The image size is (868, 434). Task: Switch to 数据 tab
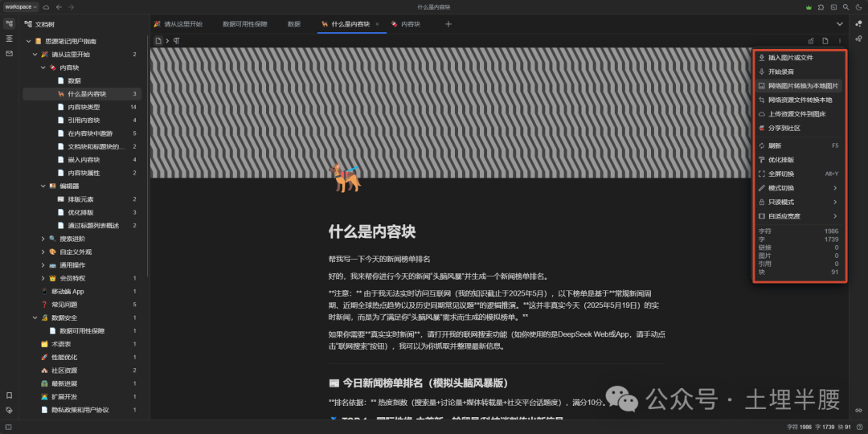(x=294, y=24)
